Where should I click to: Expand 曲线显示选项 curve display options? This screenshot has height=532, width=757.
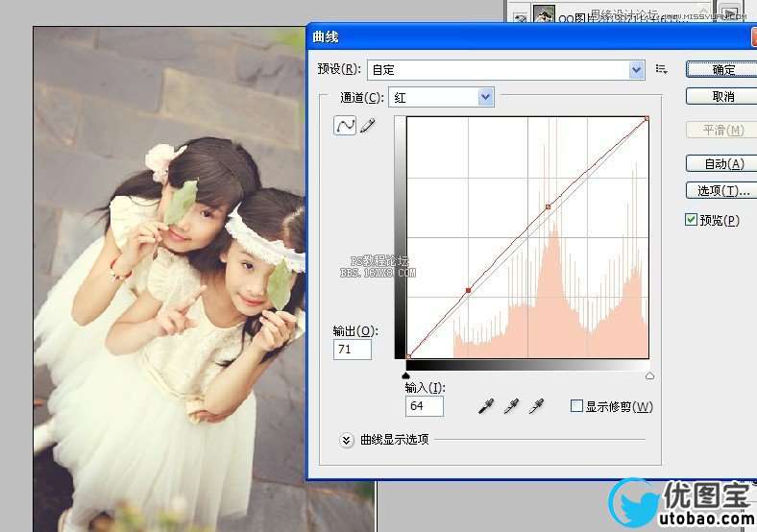[x=346, y=440]
